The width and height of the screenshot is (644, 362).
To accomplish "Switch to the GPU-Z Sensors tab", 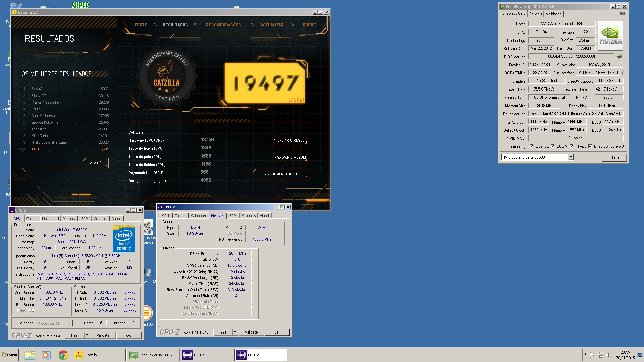I will point(536,14).
